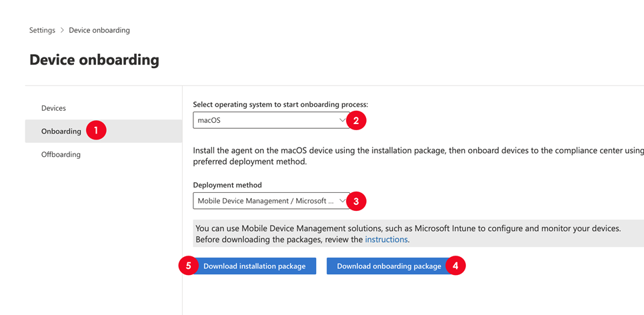Go to the Offboarding section
644x315 pixels.
61,155
